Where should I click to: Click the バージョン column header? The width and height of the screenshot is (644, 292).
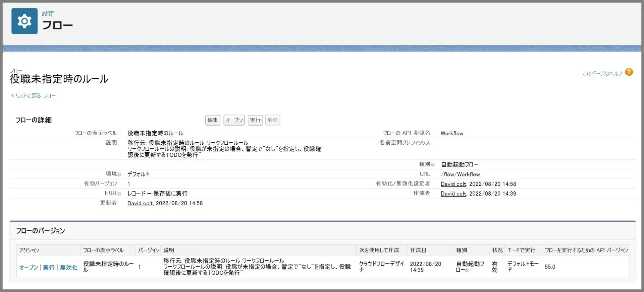(149, 250)
